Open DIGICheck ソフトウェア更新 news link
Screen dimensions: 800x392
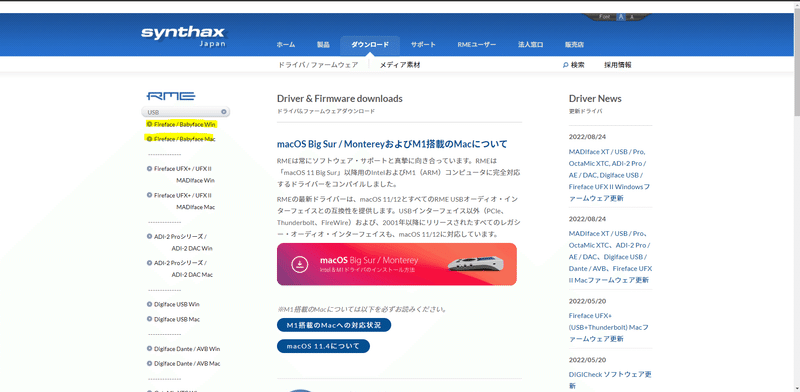point(610,380)
